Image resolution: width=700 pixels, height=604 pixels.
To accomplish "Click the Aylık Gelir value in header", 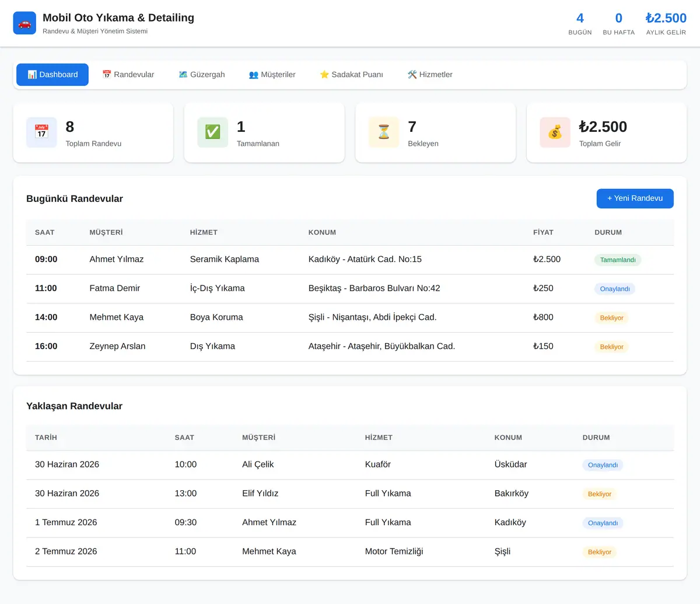I will (666, 18).
